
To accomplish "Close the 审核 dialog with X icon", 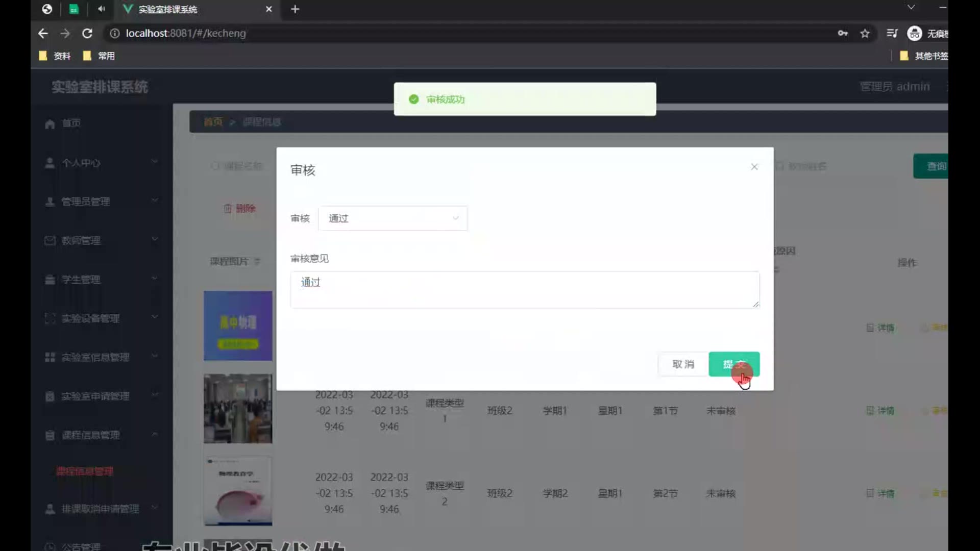I will click(x=754, y=167).
